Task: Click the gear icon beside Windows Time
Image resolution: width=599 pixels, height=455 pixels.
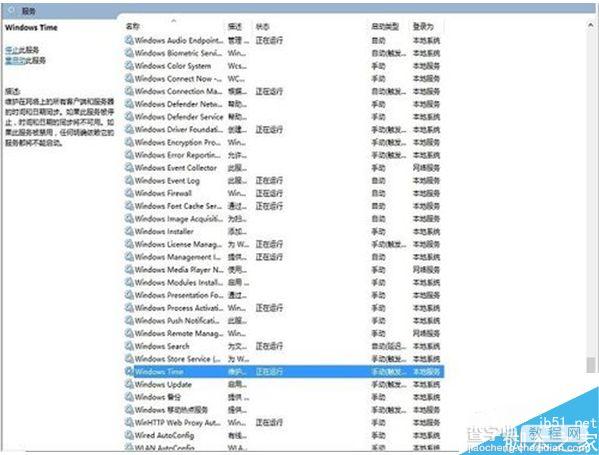Action: [129, 371]
